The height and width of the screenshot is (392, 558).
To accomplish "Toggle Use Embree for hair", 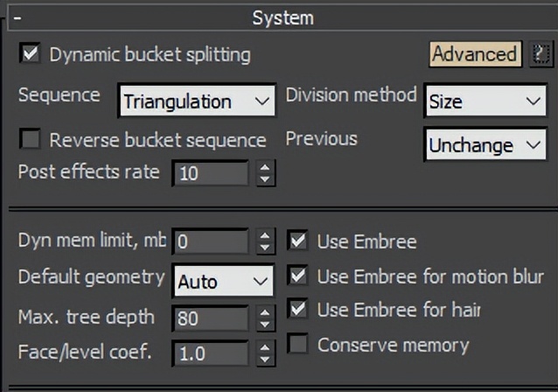I will [298, 310].
